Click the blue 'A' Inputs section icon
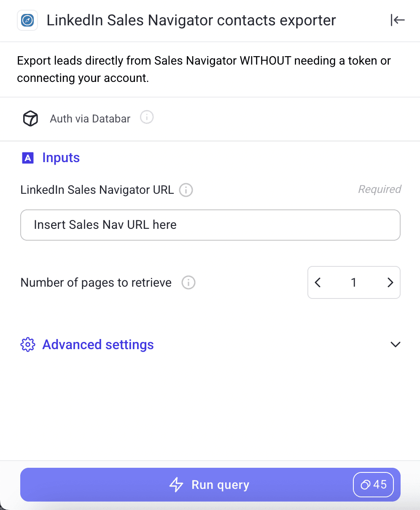The height and width of the screenshot is (510, 420). click(x=27, y=157)
